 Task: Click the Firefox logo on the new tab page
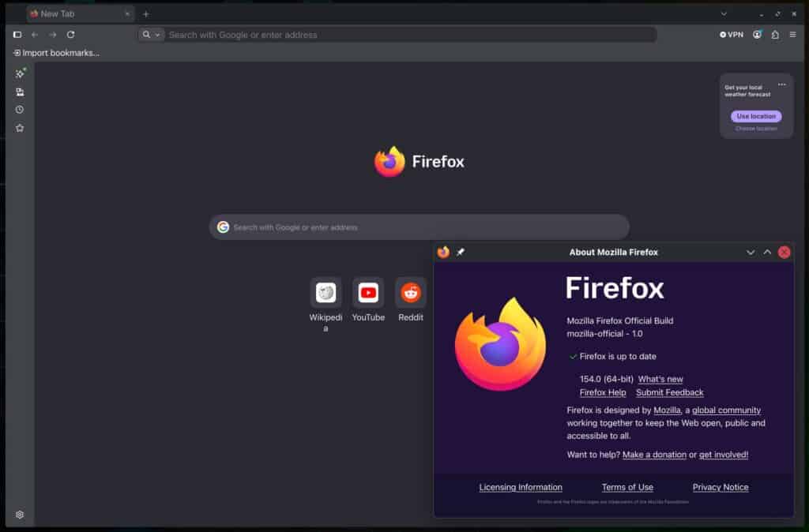(x=389, y=161)
